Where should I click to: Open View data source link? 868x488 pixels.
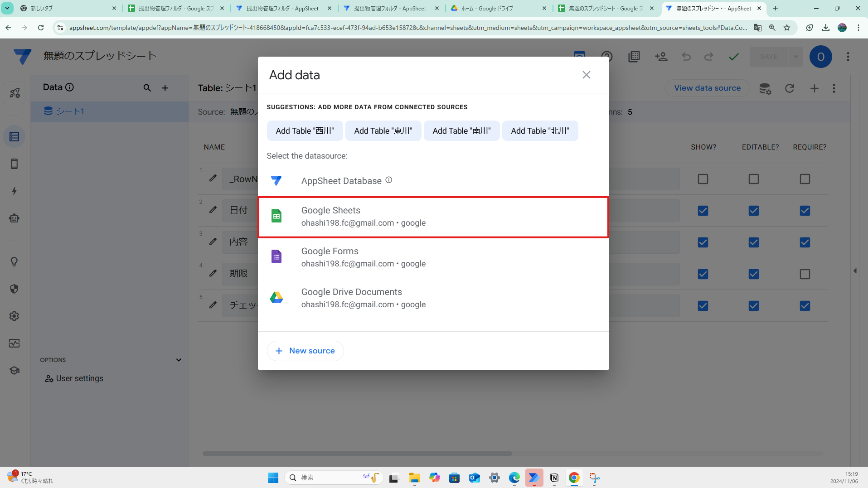pyautogui.click(x=707, y=88)
